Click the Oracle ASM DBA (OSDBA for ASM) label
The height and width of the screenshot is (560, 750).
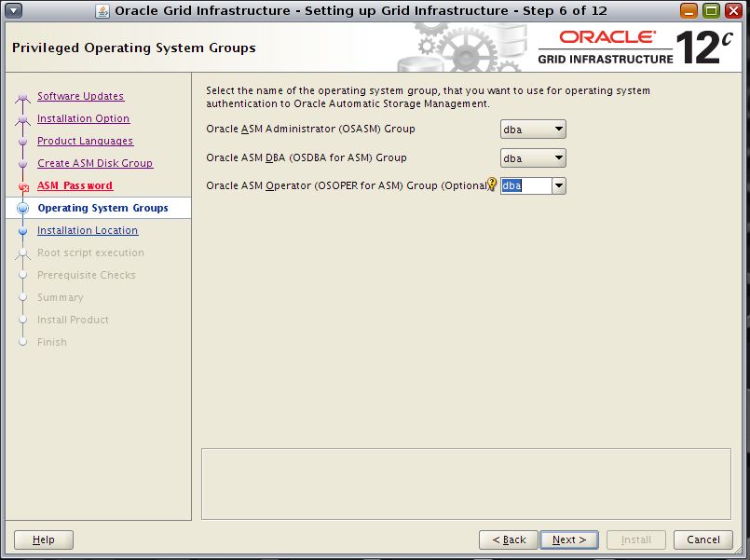[x=307, y=157]
